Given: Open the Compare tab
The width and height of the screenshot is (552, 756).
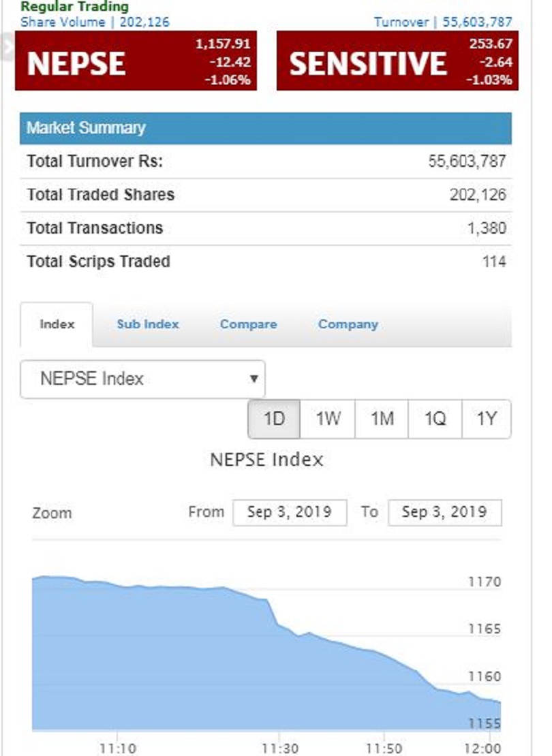Looking at the screenshot, I should coord(248,324).
